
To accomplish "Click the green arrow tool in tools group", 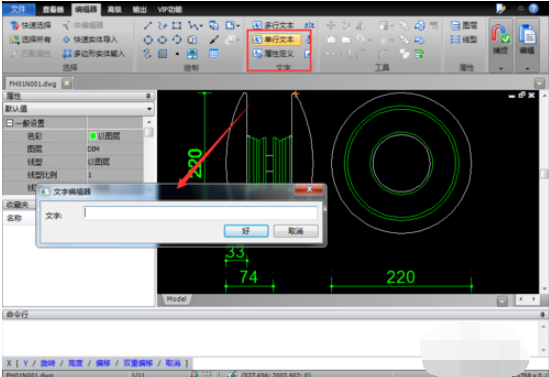I will coord(419,54).
